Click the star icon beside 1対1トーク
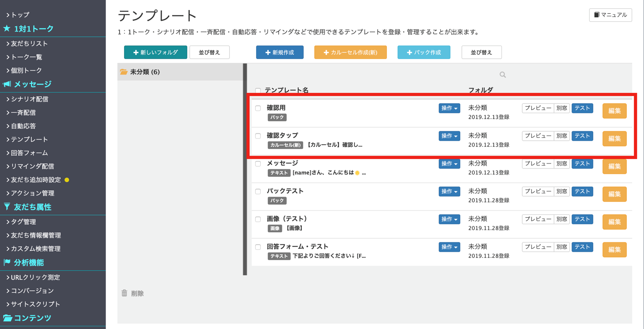The width and height of the screenshot is (644, 329). click(x=7, y=28)
